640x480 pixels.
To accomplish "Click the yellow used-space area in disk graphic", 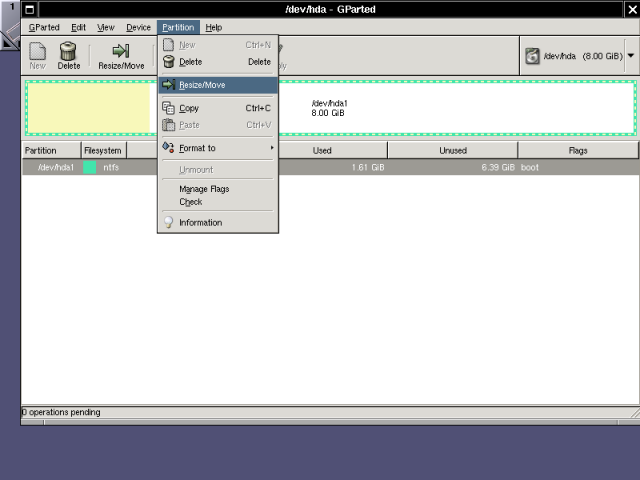I will [89, 108].
